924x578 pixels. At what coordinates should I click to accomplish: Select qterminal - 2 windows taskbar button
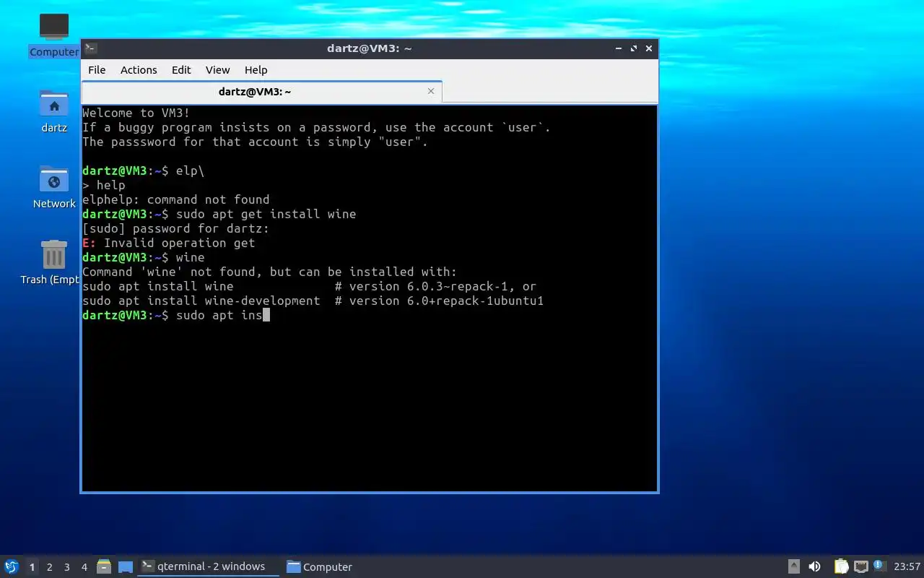tap(209, 566)
